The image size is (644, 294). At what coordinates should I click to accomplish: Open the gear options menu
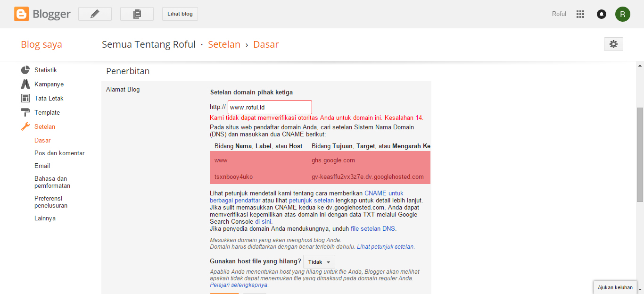[x=613, y=44]
